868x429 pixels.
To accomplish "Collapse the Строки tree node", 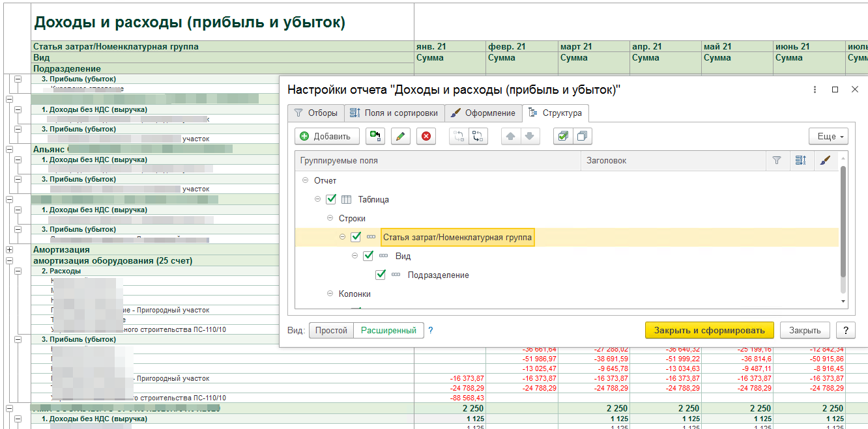I will pyautogui.click(x=330, y=219).
